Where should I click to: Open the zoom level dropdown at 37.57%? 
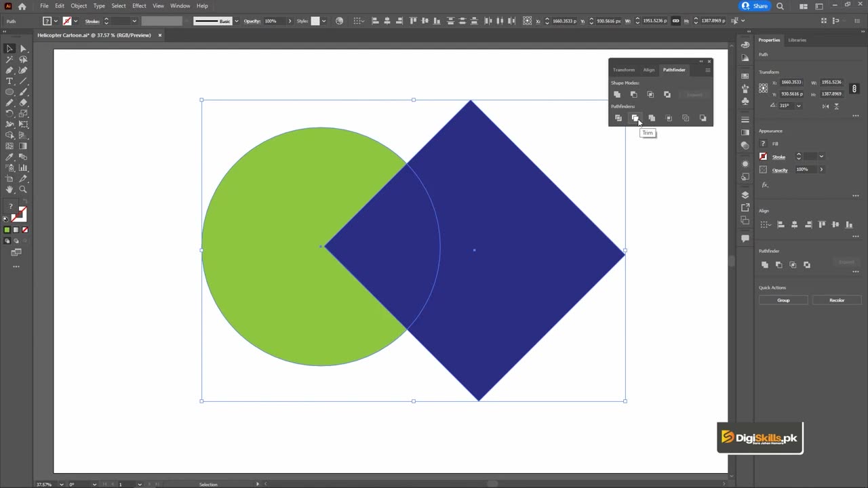tap(61, 484)
